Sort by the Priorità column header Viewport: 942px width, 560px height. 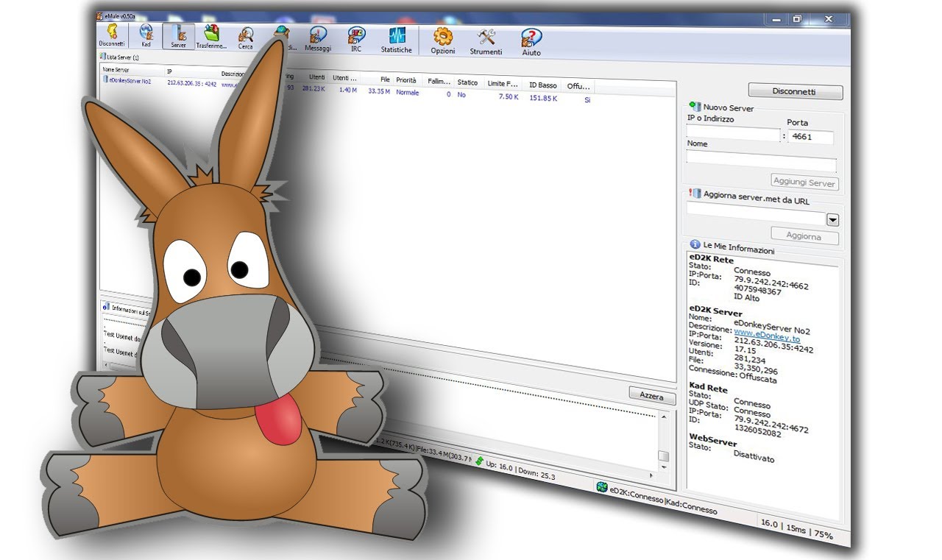pos(406,80)
